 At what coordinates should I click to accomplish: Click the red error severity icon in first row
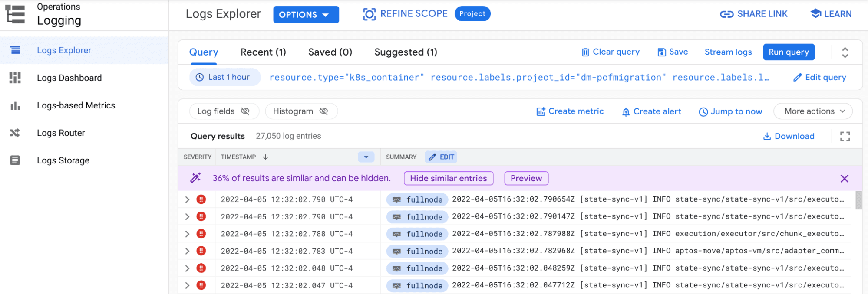[201, 199]
